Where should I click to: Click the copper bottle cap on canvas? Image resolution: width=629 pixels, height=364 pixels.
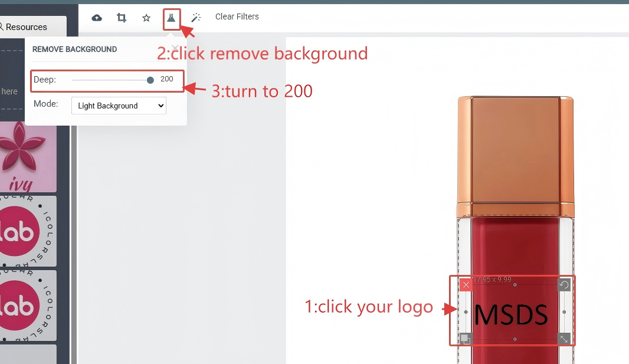(x=515, y=147)
